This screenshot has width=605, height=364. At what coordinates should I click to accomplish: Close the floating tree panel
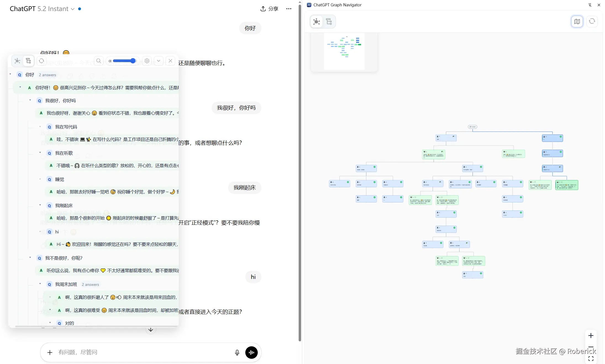coord(170,61)
